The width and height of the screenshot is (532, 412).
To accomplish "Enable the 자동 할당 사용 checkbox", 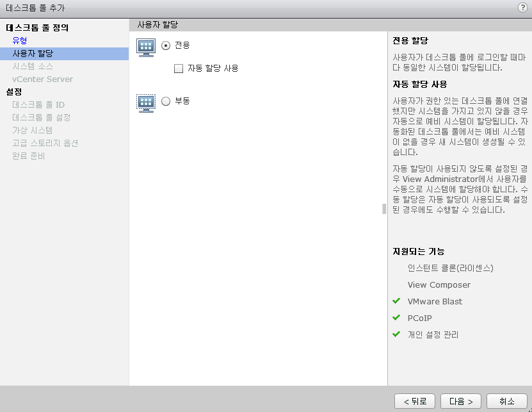I will point(179,69).
